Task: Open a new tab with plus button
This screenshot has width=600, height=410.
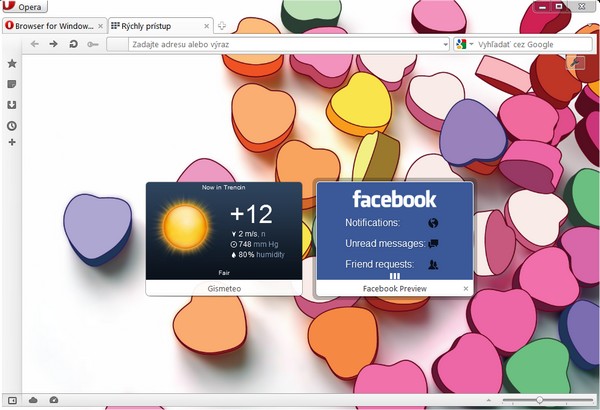Action: click(222, 26)
